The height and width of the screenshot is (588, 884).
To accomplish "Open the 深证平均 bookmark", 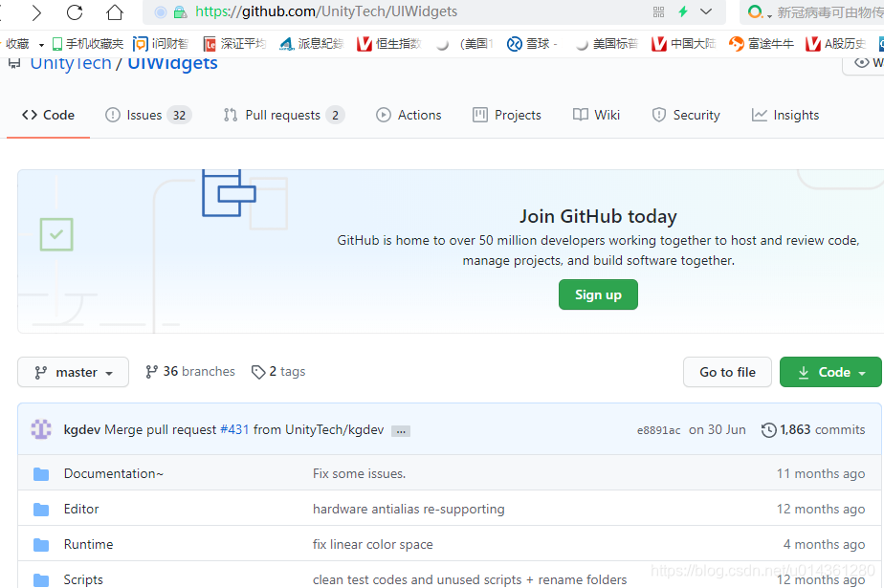I will 234,44.
